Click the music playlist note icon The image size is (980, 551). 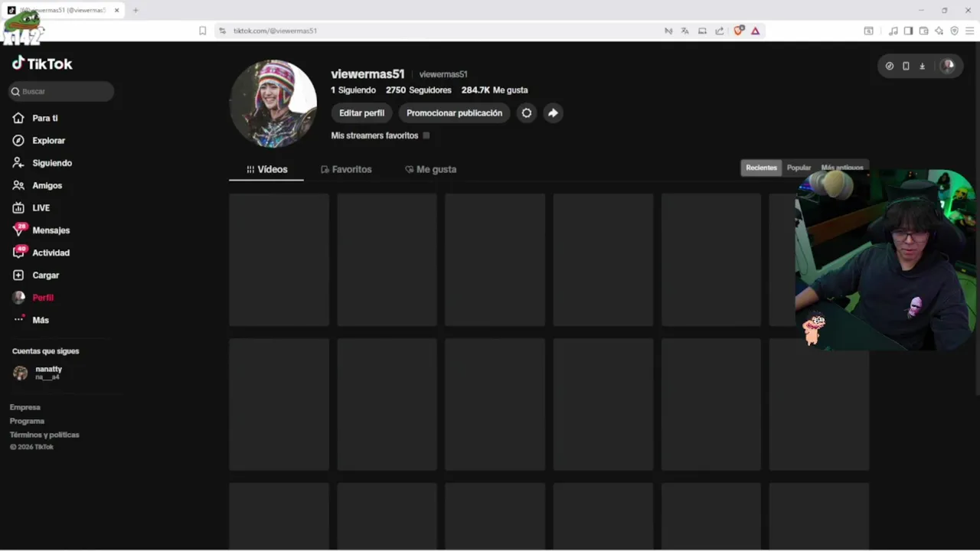click(893, 31)
